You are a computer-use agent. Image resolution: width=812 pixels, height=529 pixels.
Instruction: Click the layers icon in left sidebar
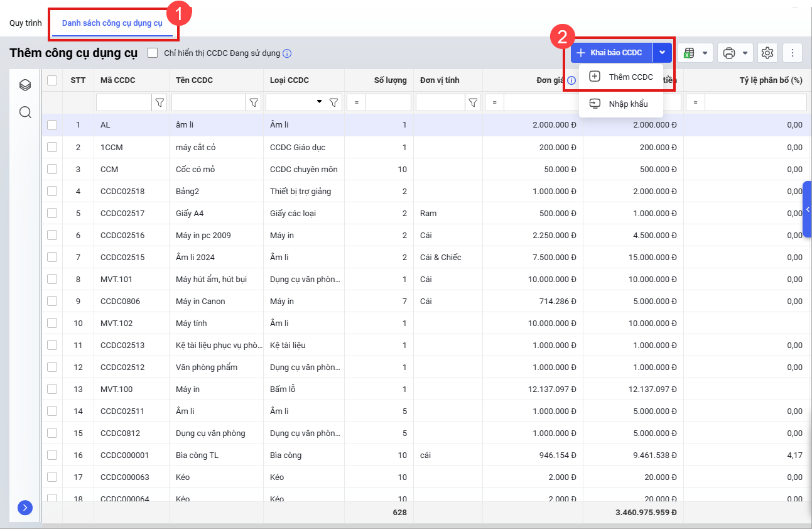pos(25,85)
